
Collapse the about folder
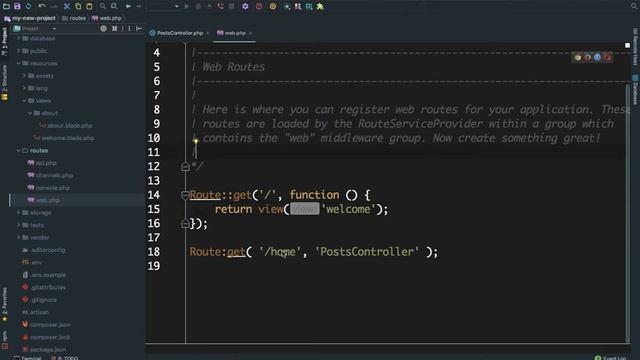[x=30, y=113]
